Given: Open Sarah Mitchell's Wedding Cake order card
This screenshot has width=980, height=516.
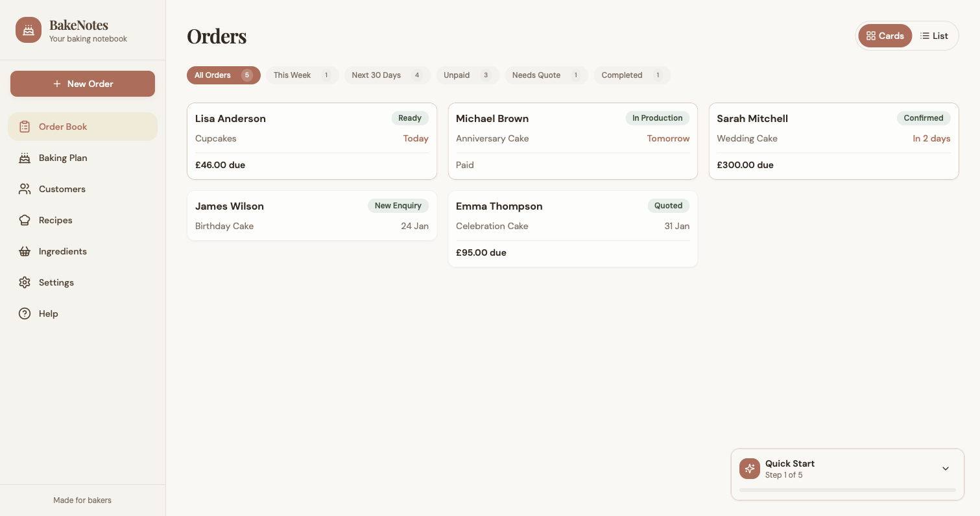Looking at the screenshot, I should pyautogui.click(x=833, y=141).
